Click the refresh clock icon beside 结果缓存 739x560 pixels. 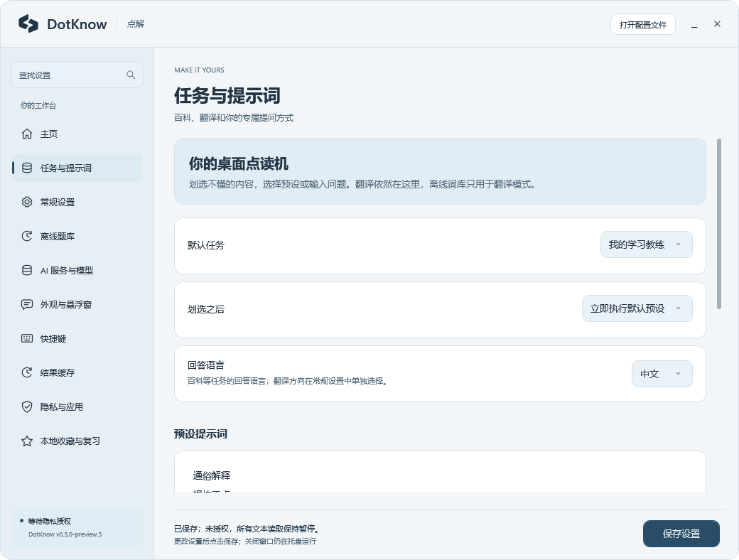27,372
